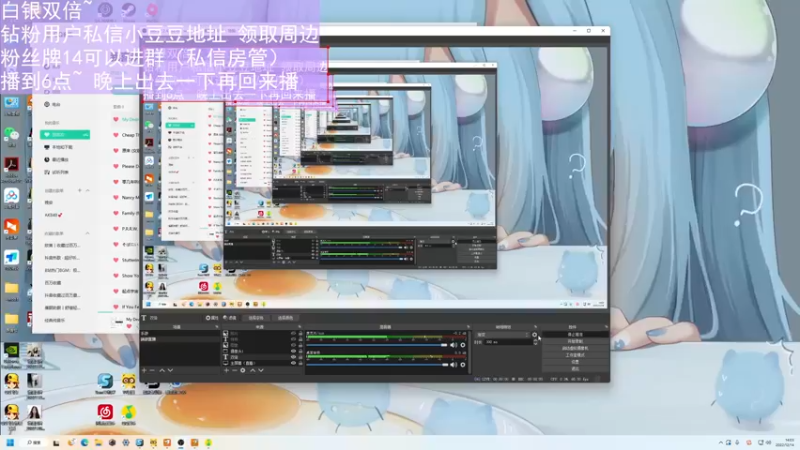Collapse collected playlists section chevron in music player
Viewport: 800px width, 450px height.
pyautogui.click(x=87, y=233)
